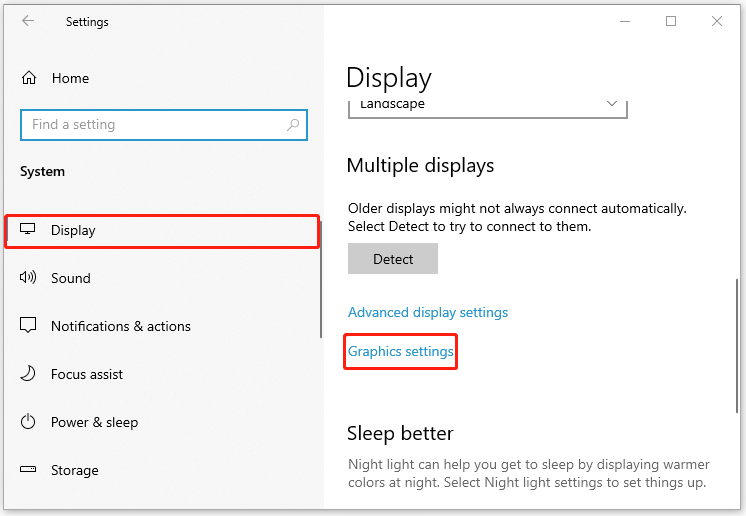Minimize the Settings window
Viewport: 746px width, 516px height.
pyautogui.click(x=625, y=21)
